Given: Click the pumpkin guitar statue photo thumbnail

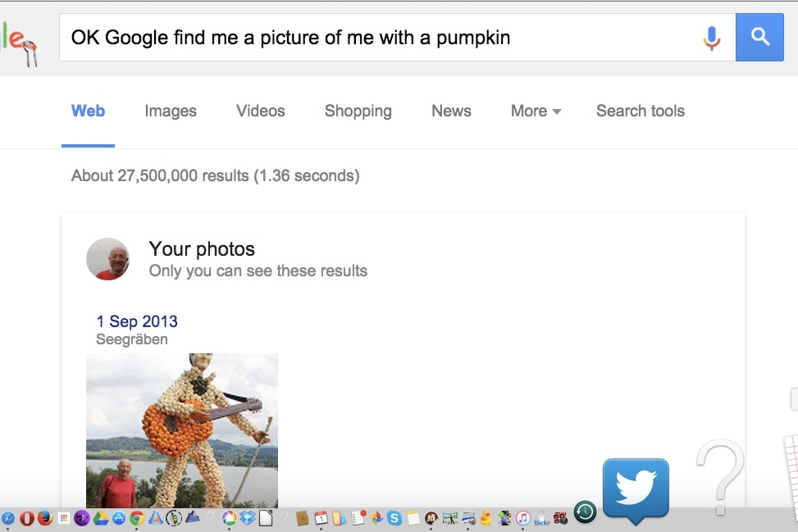Looking at the screenshot, I should [x=182, y=430].
